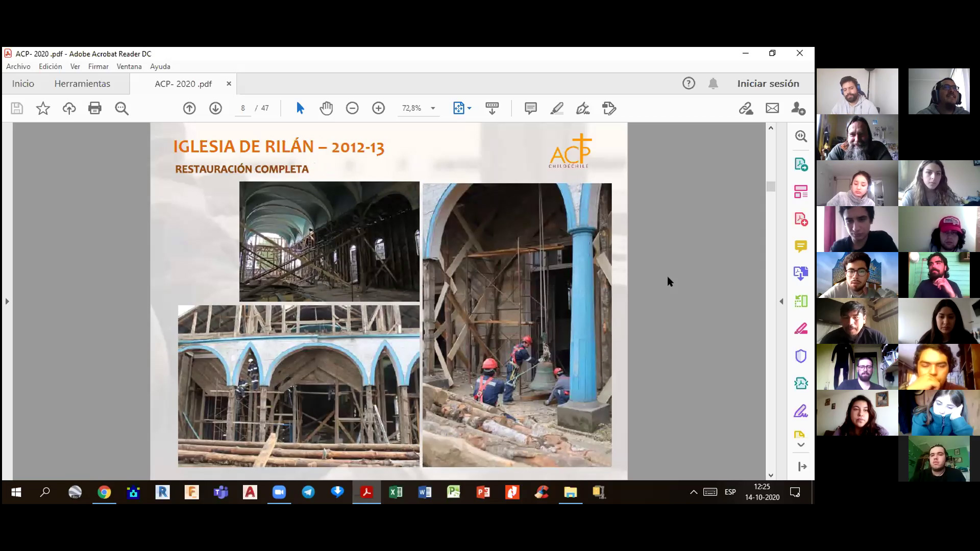Click the Print file icon

click(95, 108)
